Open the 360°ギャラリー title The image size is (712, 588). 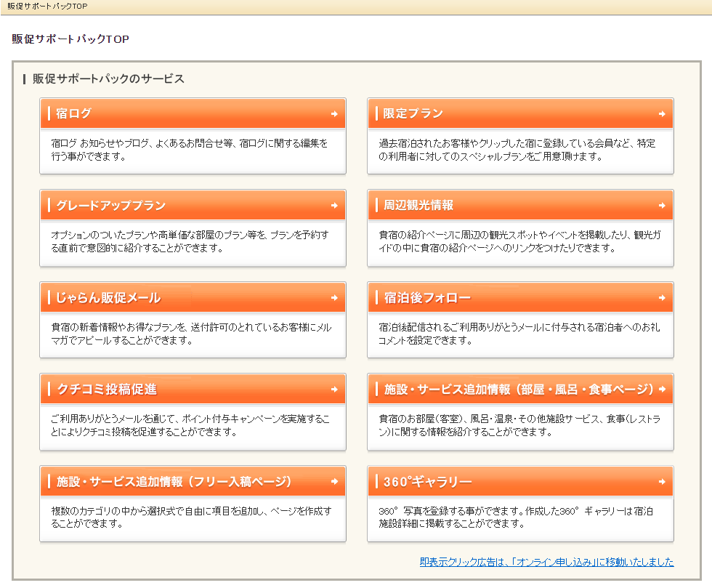pyautogui.click(x=428, y=482)
